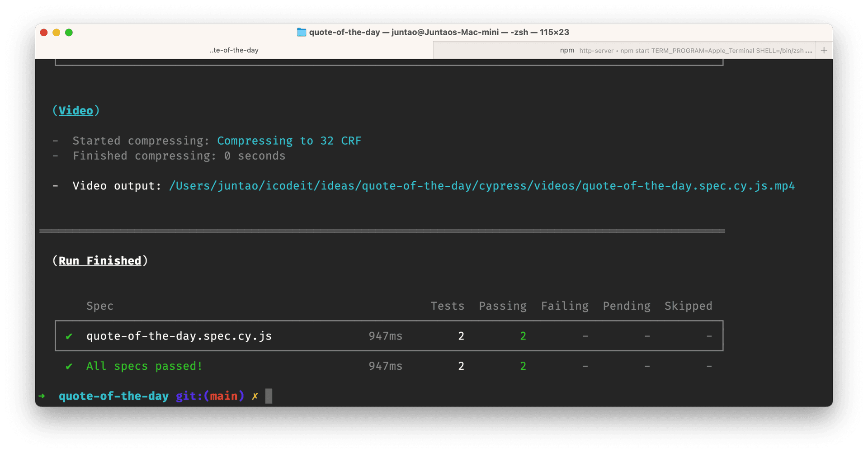
Task: Click the Failing column header
Action: point(565,306)
